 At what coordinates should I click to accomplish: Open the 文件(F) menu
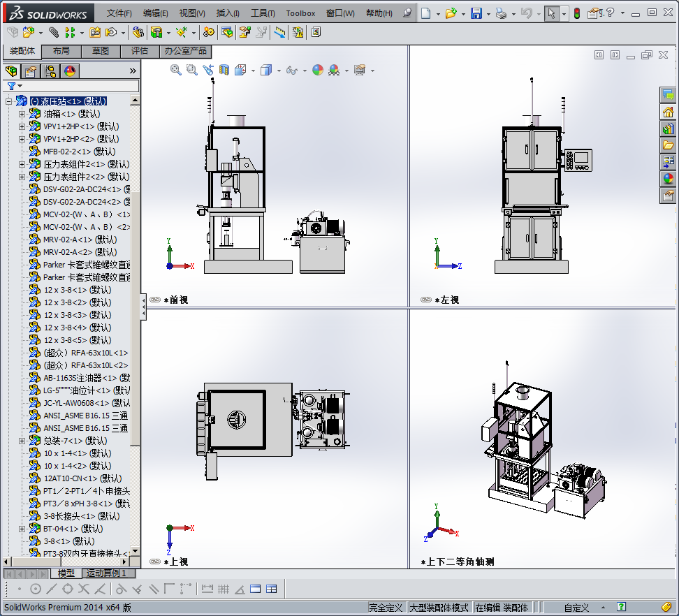point(119,13)
